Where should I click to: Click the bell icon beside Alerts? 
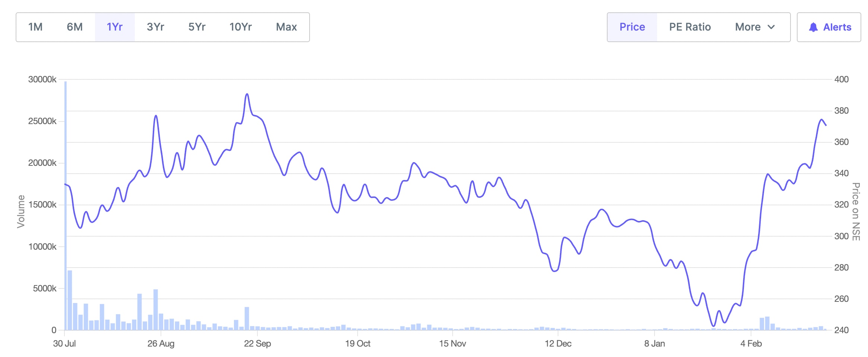coord(813,27)
